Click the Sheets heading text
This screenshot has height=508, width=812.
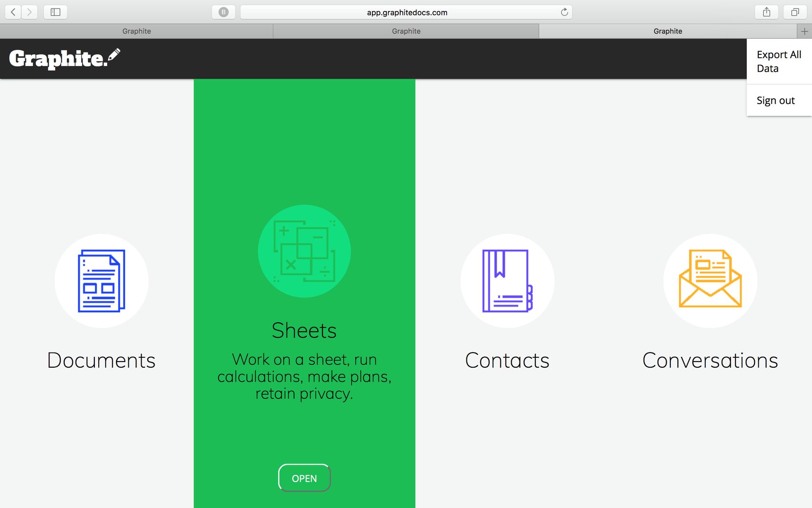pyautogui.click(x=304, y=330)
